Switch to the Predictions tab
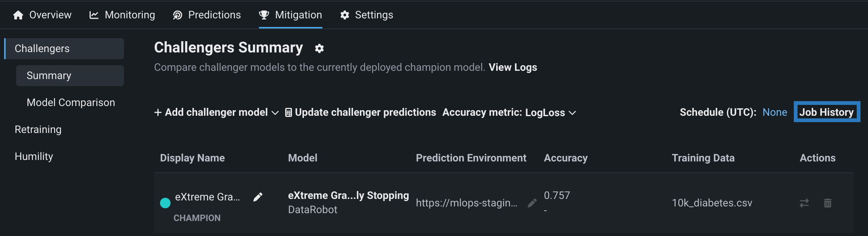 207,15
